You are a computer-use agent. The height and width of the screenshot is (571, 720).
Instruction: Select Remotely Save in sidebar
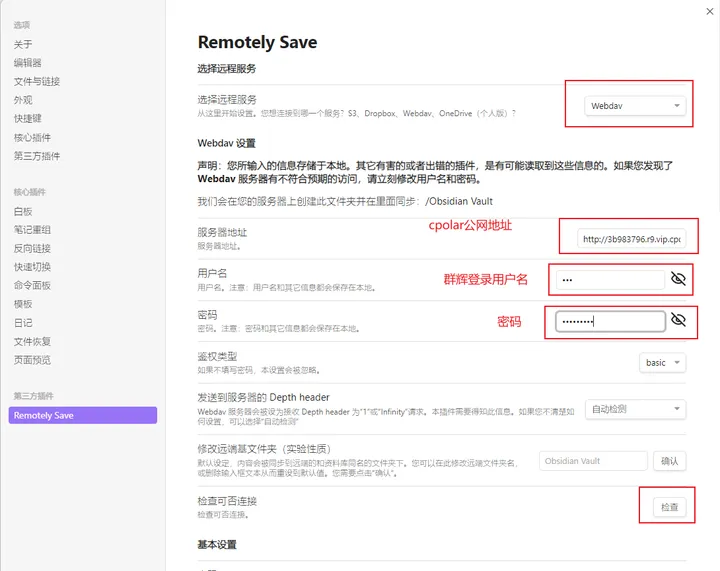click(x=83, y=415)
